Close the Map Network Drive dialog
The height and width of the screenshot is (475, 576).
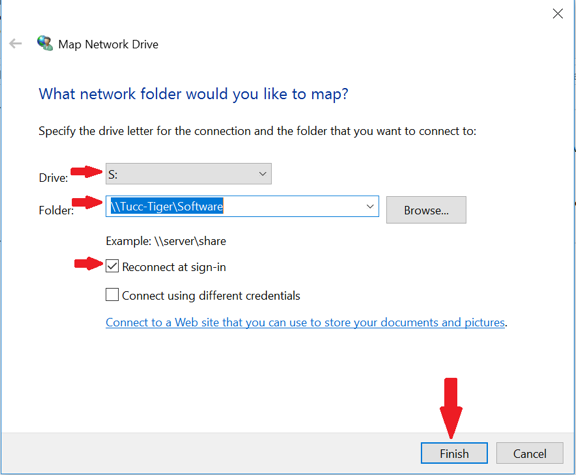click(x=558, y=14)
